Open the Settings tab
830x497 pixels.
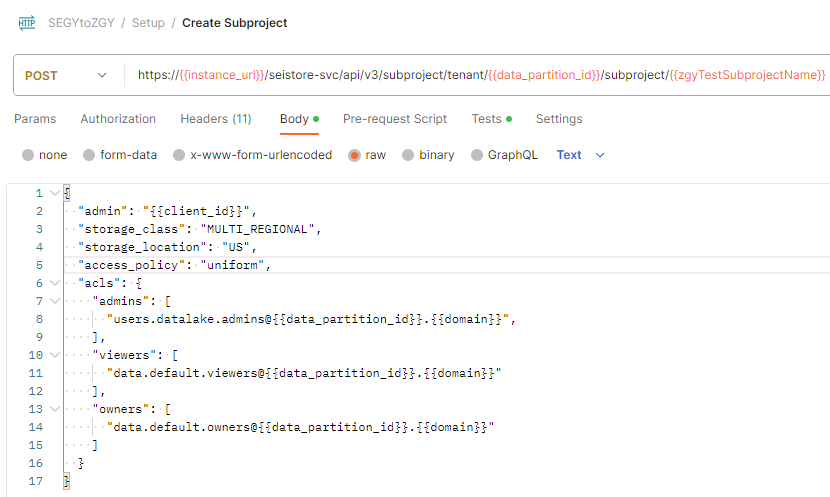(559, 119)
